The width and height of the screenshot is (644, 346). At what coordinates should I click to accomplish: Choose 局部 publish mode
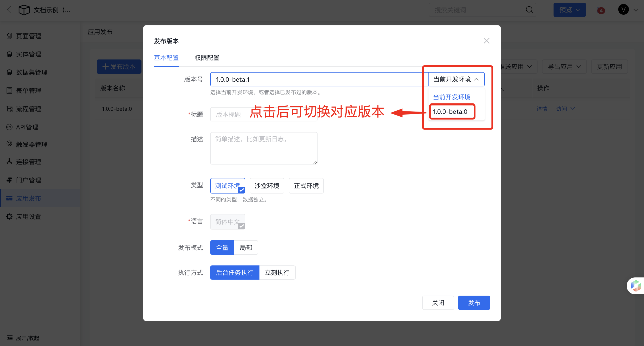246,248
